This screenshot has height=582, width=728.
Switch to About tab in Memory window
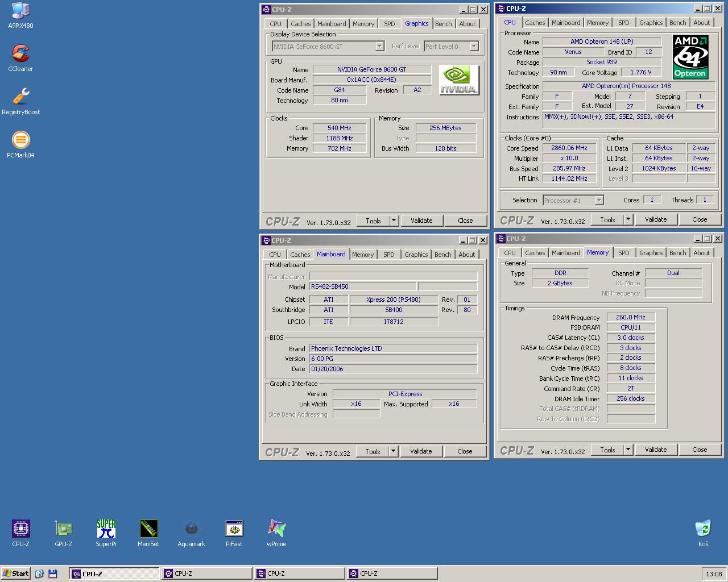click(702, 253)
